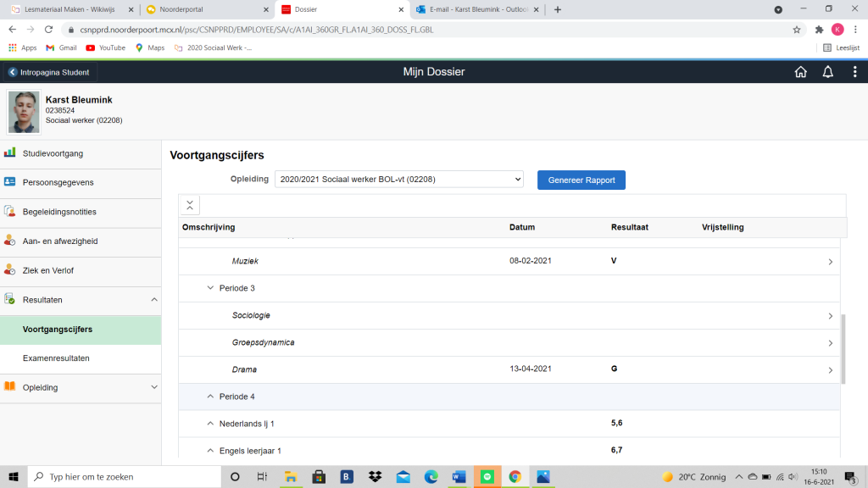Click the Genereer Rapport button

tap(581, 180)
